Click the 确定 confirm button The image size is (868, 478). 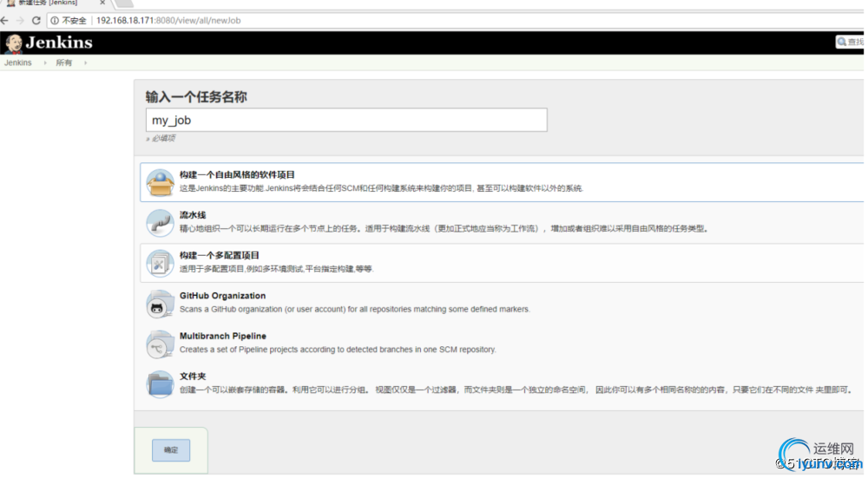pos(171,449)
